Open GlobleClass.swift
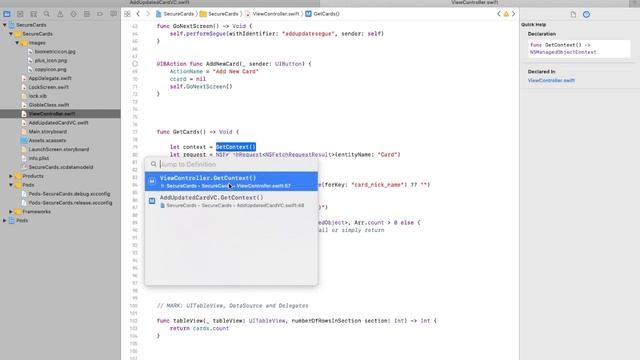 pyautogui.click(x=49, y=105)
